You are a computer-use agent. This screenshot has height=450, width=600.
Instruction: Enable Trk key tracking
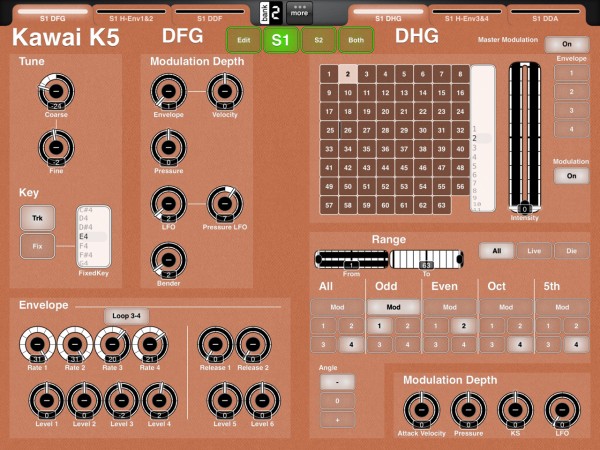click(x=38, y=218)
